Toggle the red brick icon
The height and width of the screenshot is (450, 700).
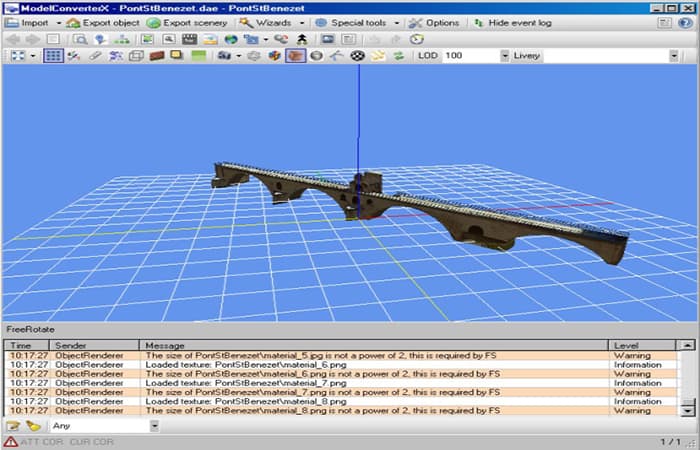pyautogui.click(x=157, y=56)
